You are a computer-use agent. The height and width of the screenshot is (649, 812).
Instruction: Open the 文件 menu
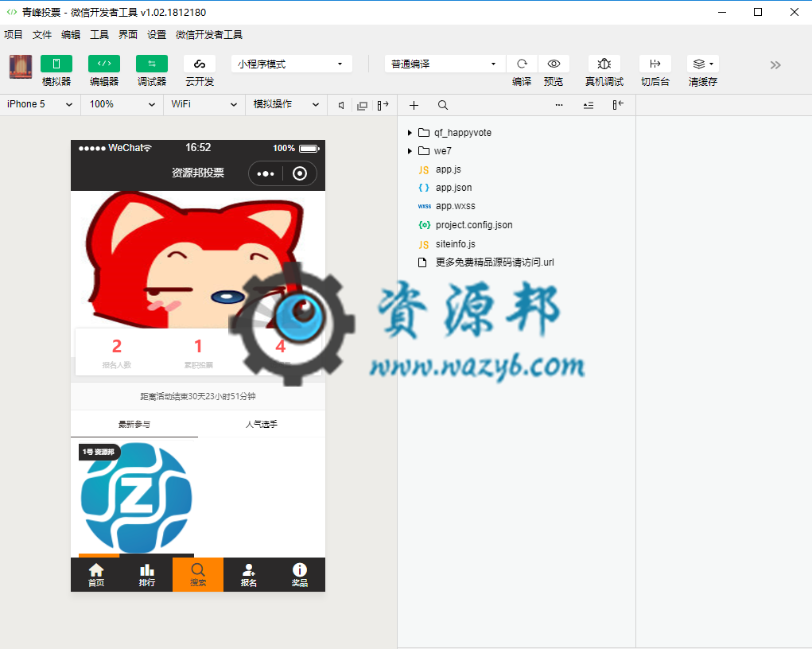click(x=42, y=35)
